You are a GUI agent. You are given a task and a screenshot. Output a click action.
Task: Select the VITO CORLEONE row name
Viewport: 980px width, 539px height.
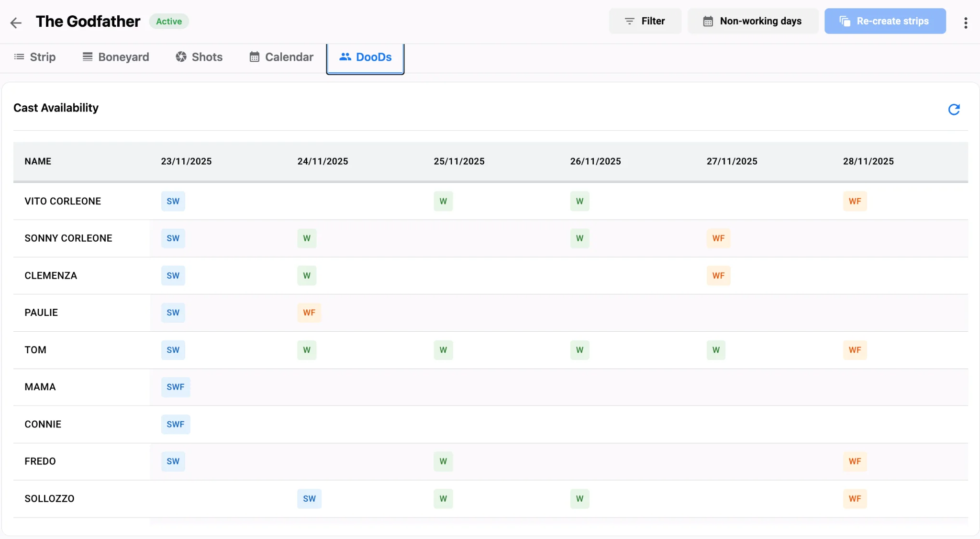pyautogui.click(x=63, y=201)
